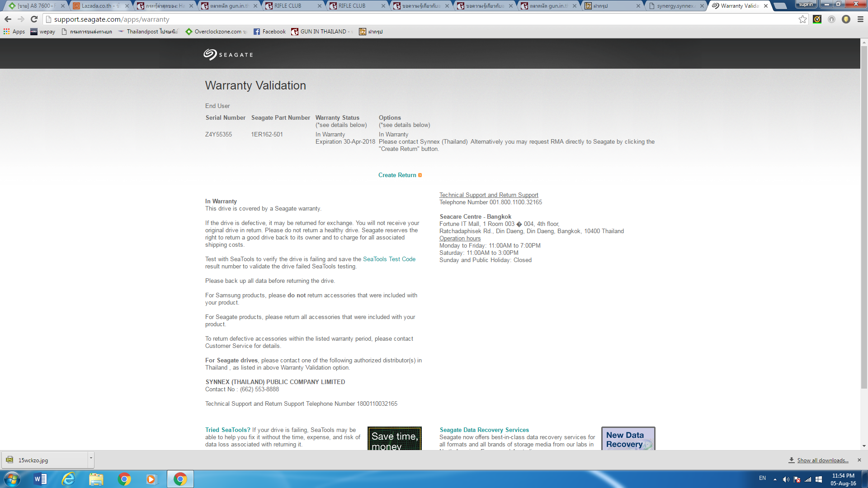Open Microsoft Word from taskbar

coord(40,479)
